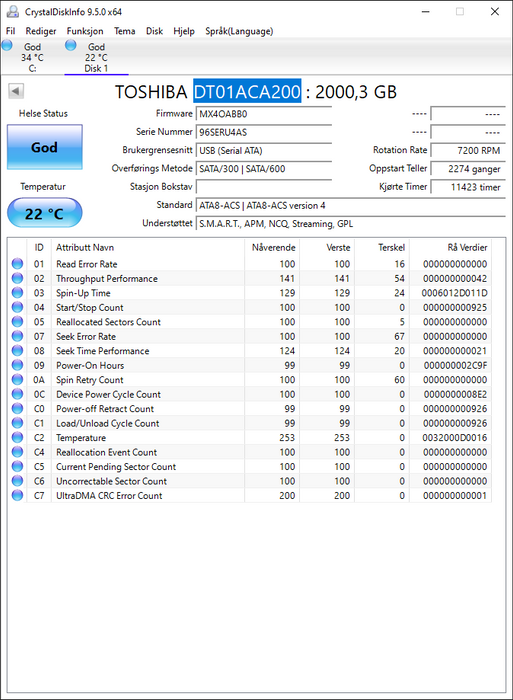The height and width of the screenshot is (700, 513).
Task: Click the Terskel column header
Action: click(x=382, y=247)
